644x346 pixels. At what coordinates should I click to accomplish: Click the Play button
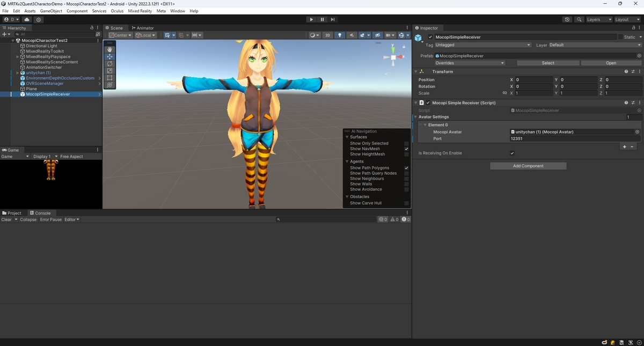311,19
